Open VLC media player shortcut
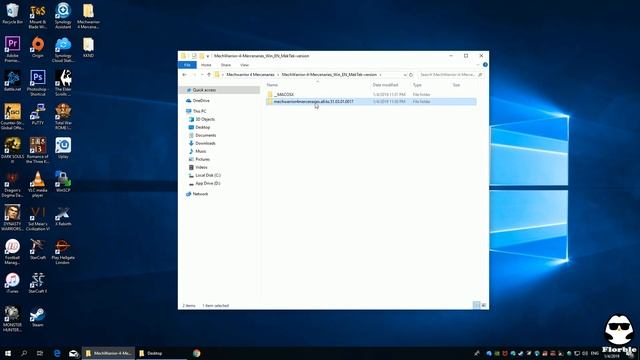640x360 pixels. [x=38, y=184]
